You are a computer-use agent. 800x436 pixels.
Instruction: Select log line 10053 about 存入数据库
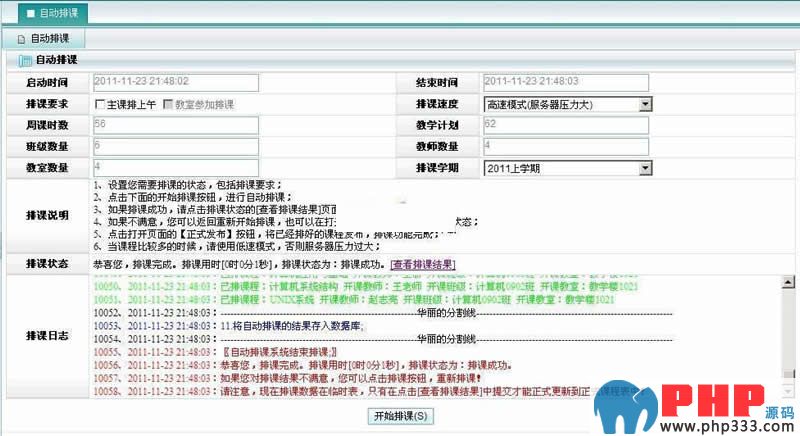(229, 326)
